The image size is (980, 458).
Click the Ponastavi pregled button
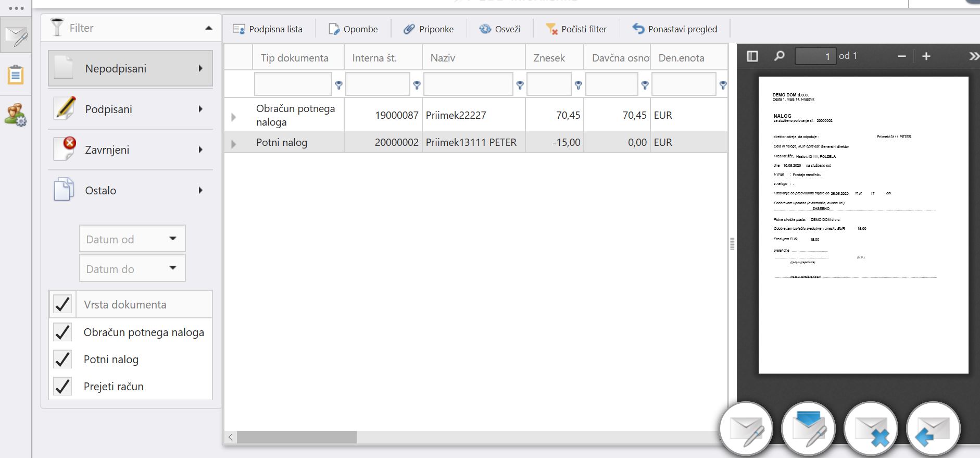(674, 29)
